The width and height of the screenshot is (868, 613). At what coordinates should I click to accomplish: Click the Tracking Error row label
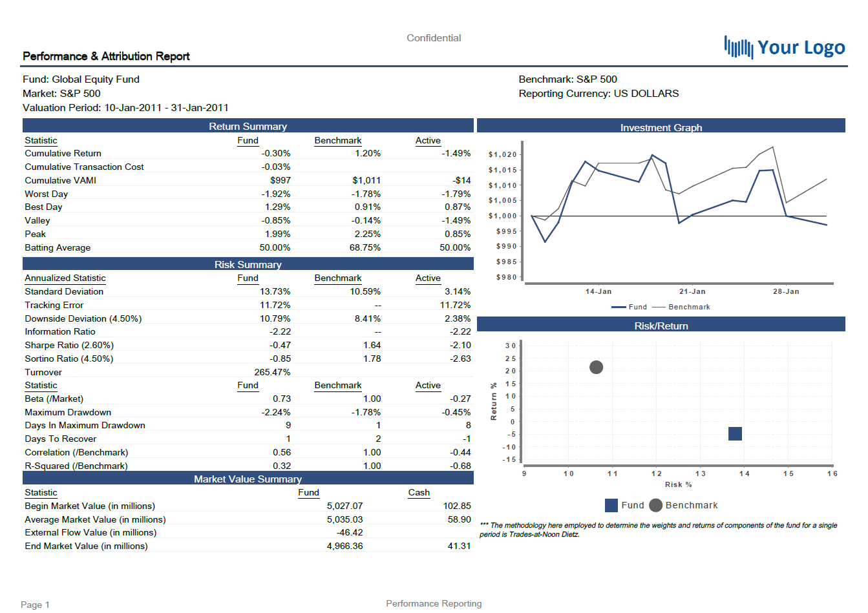[x=54, y=305]
